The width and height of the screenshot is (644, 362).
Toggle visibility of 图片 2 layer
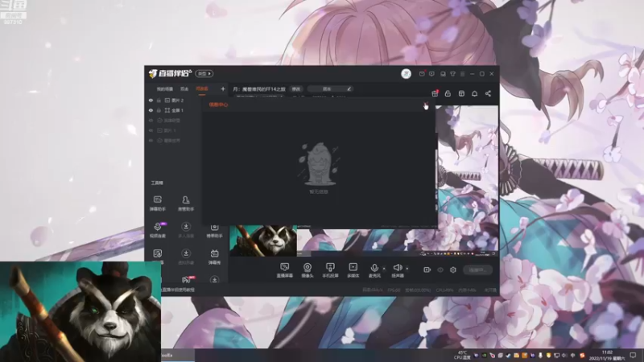[151, 100]
